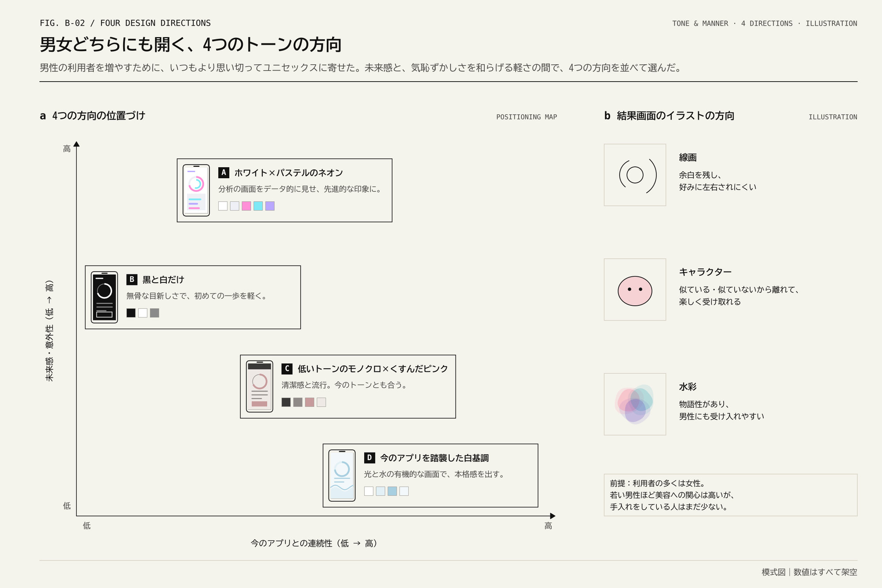Select the line-art circle illustration tile
882x588 pixels.
tap(635, 175)
